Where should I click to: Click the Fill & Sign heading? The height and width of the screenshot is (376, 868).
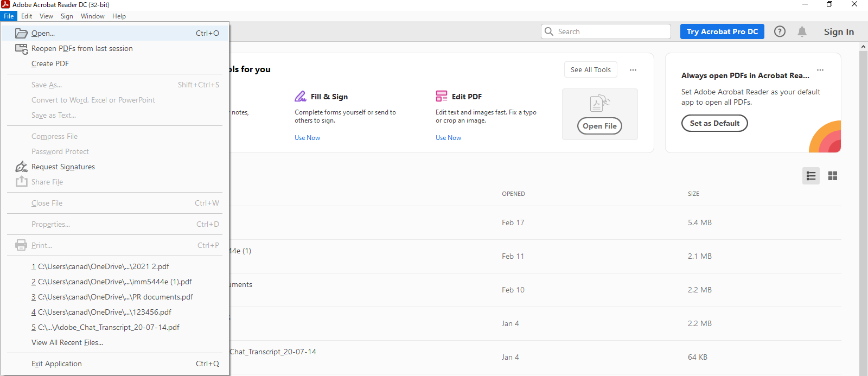click(329, 97)
